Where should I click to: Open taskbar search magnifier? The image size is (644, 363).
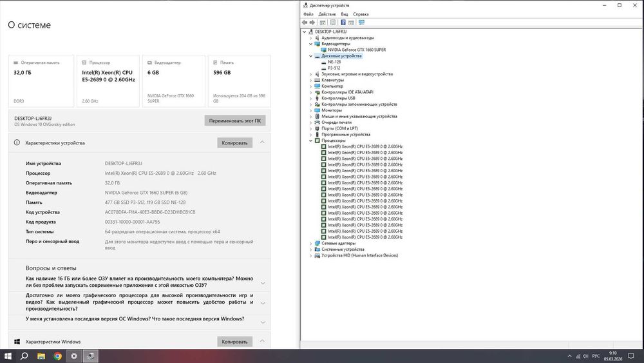click(24, 356)
